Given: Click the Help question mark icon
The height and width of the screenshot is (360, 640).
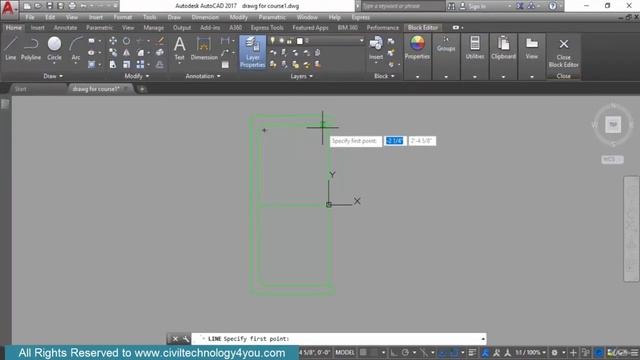Looking at the screenshot, I should click(x=552, y=6).
